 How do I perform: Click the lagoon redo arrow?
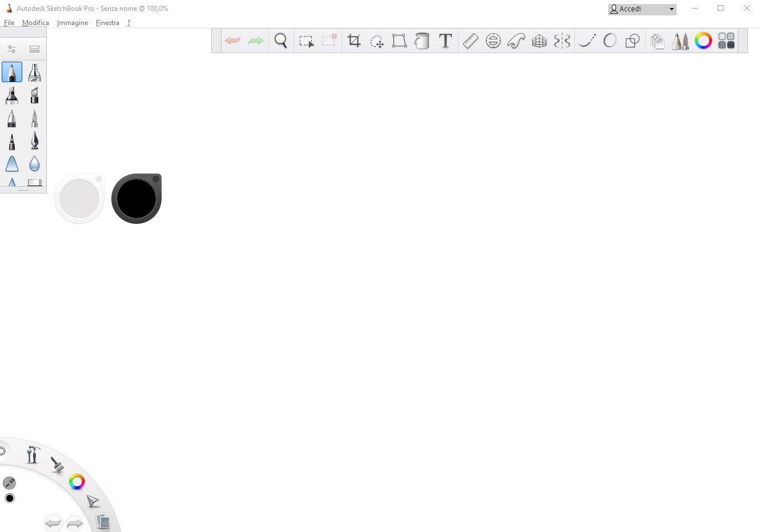[75, 522]
